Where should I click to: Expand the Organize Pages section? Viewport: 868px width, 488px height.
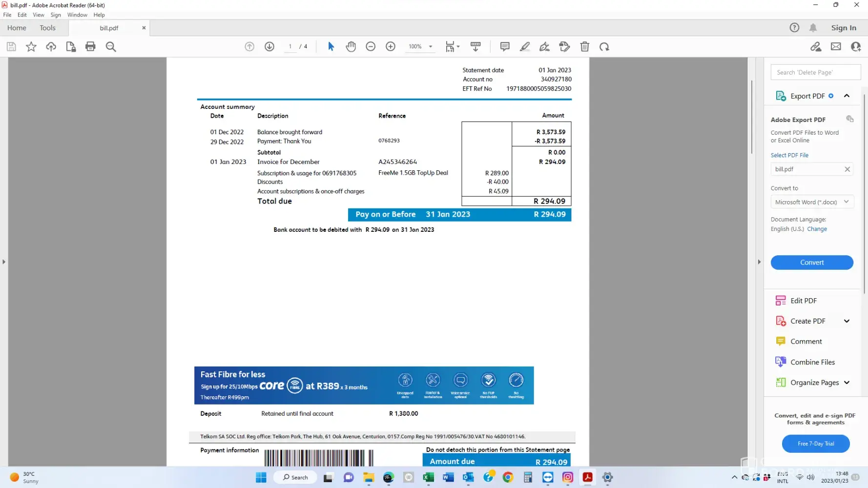(847, 383)
